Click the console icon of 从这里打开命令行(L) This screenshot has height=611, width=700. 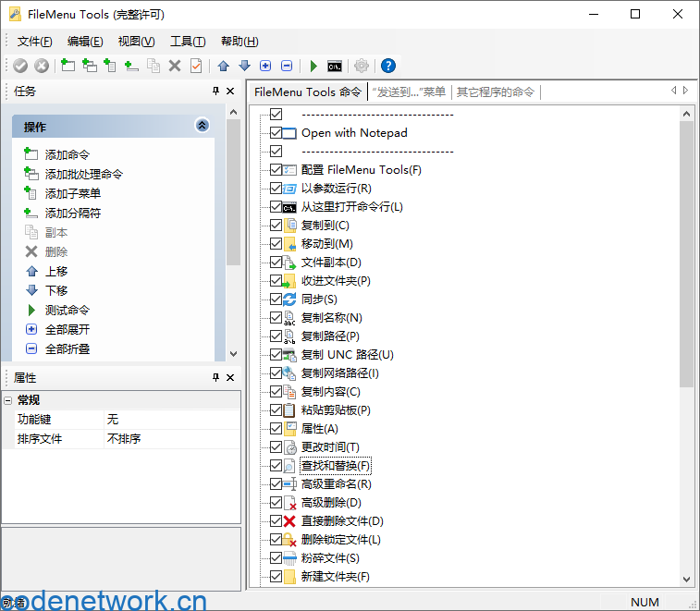coord(289,207)
